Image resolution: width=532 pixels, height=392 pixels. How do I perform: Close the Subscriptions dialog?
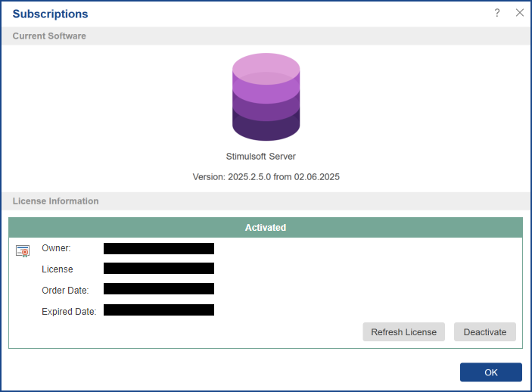pos(519,13)
